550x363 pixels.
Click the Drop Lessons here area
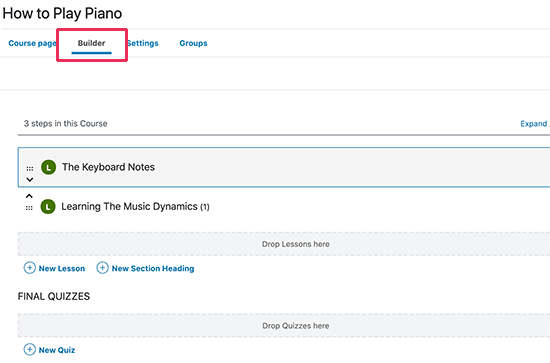click(x=284, y=244)
